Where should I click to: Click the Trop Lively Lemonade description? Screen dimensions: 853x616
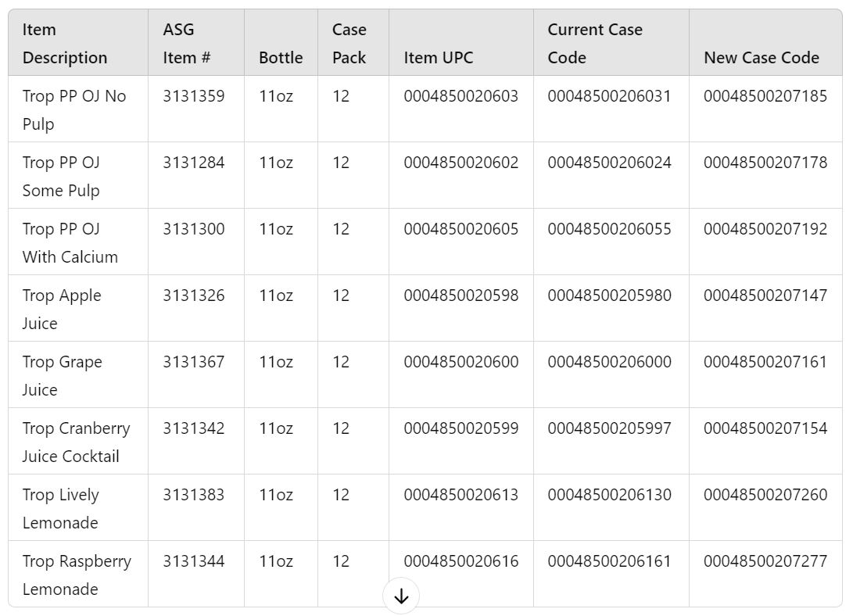click(x=61, y=508)
